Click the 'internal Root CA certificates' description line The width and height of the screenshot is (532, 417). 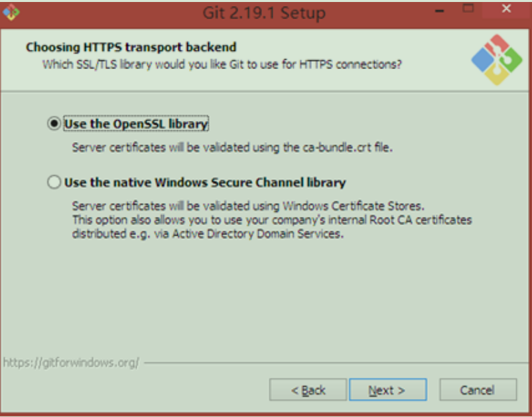[x=272, y=220]
